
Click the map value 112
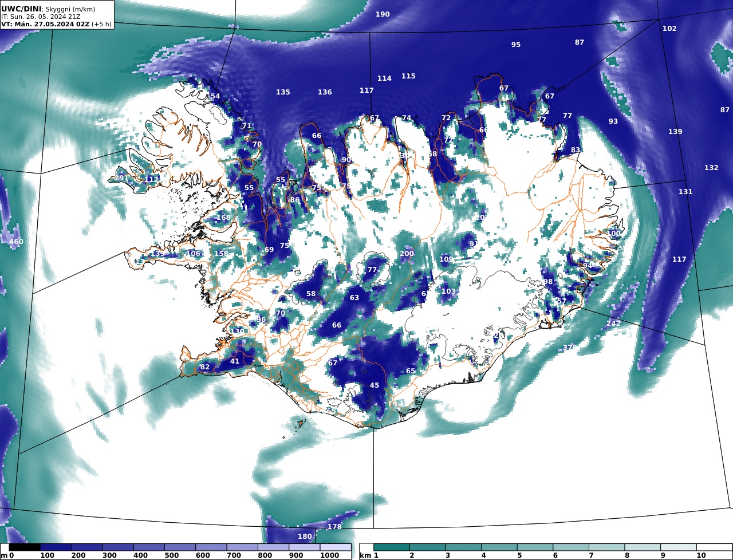point(152,179)
